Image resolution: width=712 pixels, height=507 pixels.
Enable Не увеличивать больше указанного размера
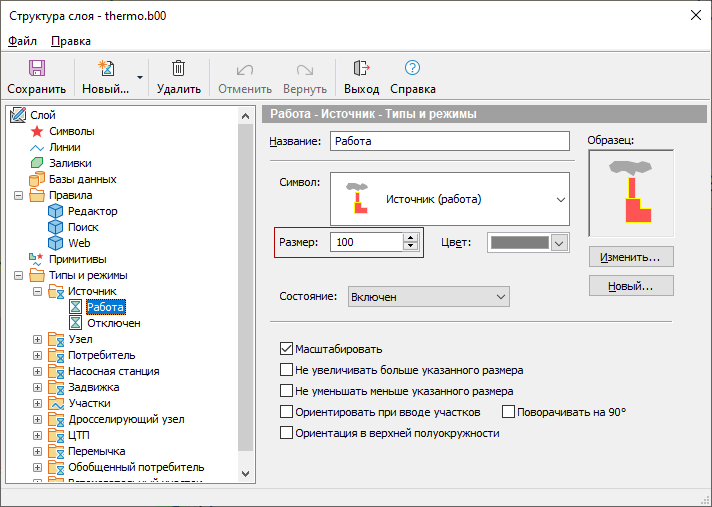(287, 370)
